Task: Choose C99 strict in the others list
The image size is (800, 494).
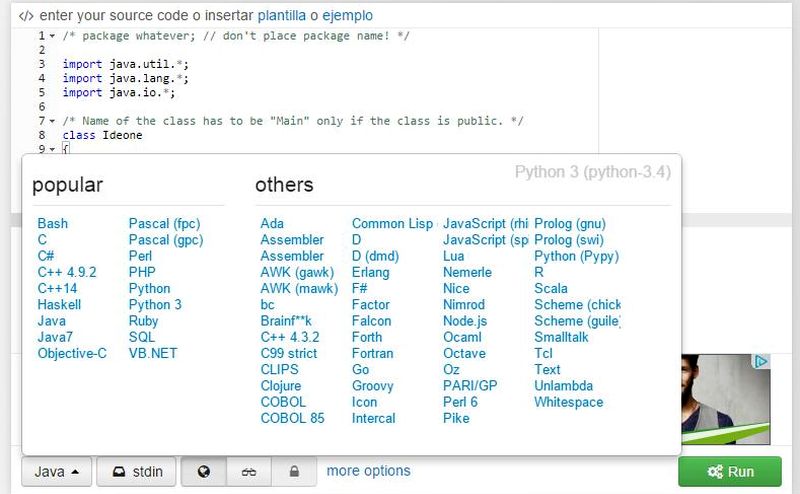Action: click(289, 354)
